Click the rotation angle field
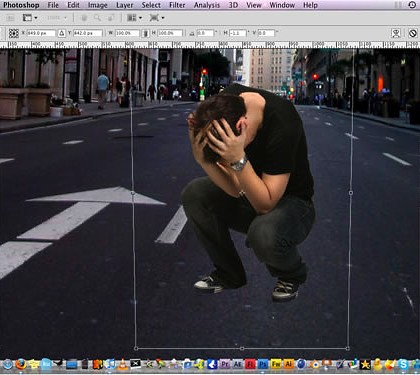 pos(205,33)
